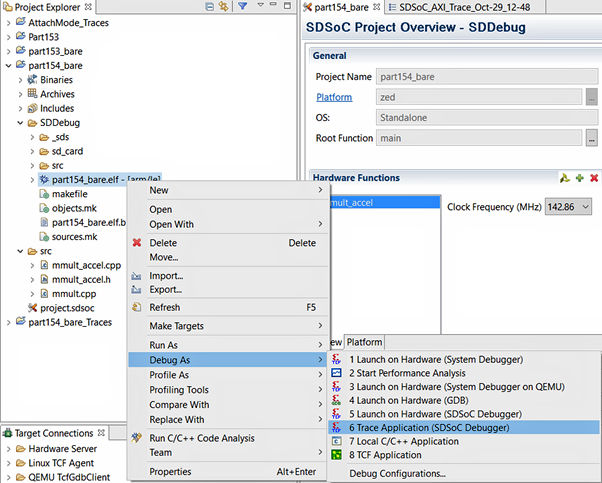Open the Profile As submenu
The image size is (602, 483).
point(227,375)
